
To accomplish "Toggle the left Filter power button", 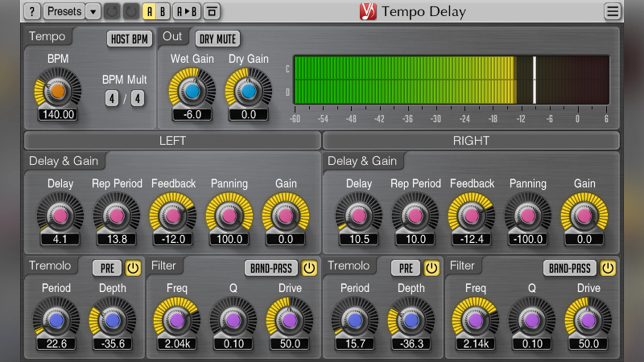I will pos(309,268).
